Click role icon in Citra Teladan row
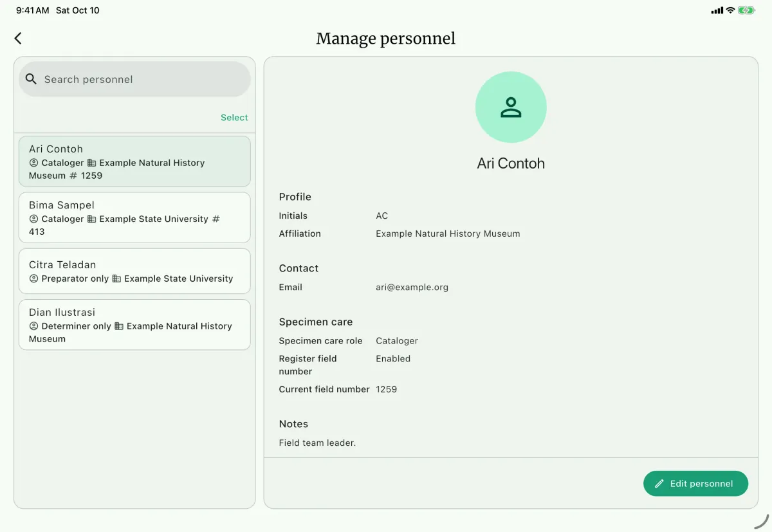 pos(33,279)
